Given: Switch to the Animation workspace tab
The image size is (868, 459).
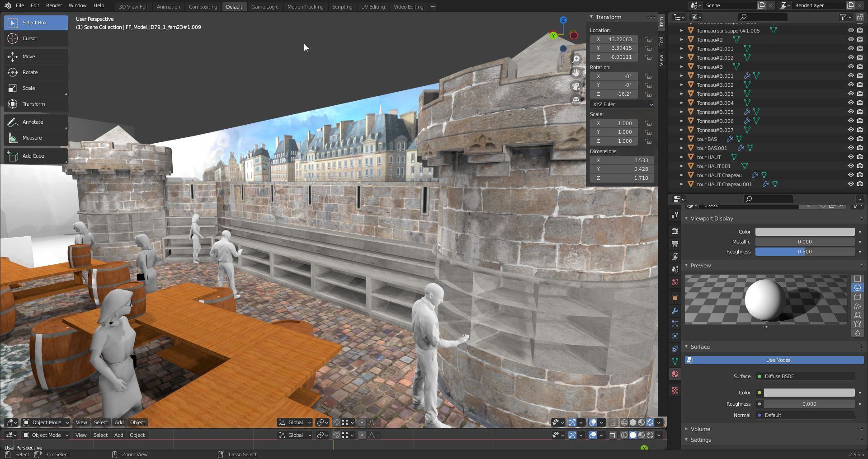Looking at the screenshot, I should click(x=168, y=7).
